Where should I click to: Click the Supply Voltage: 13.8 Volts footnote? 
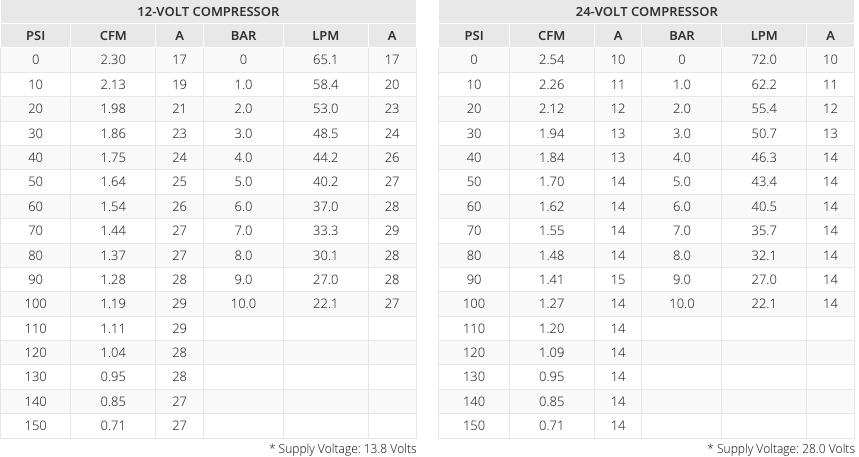pos(342,449)
